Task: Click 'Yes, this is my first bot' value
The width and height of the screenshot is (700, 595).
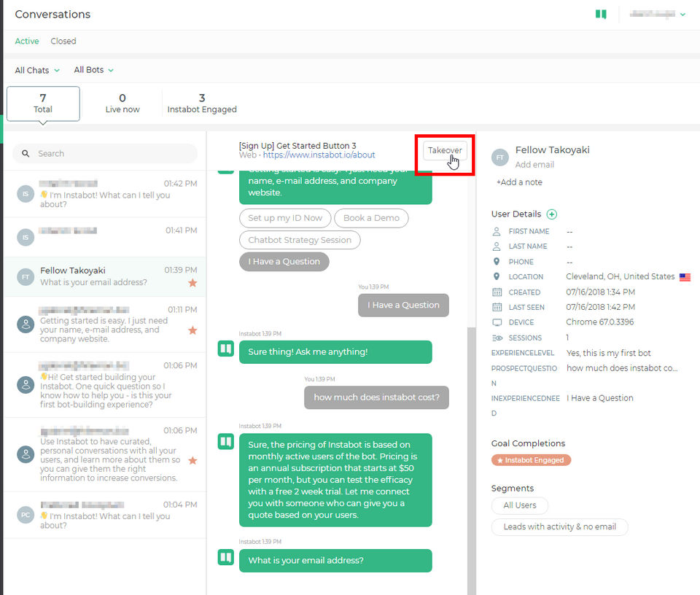Action: click(x=608, y=353)
